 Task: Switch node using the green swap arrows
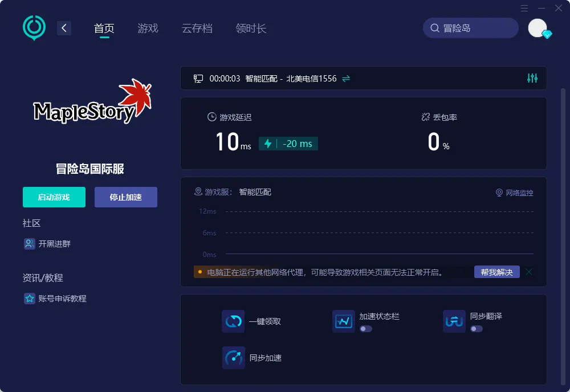[346, 79]
